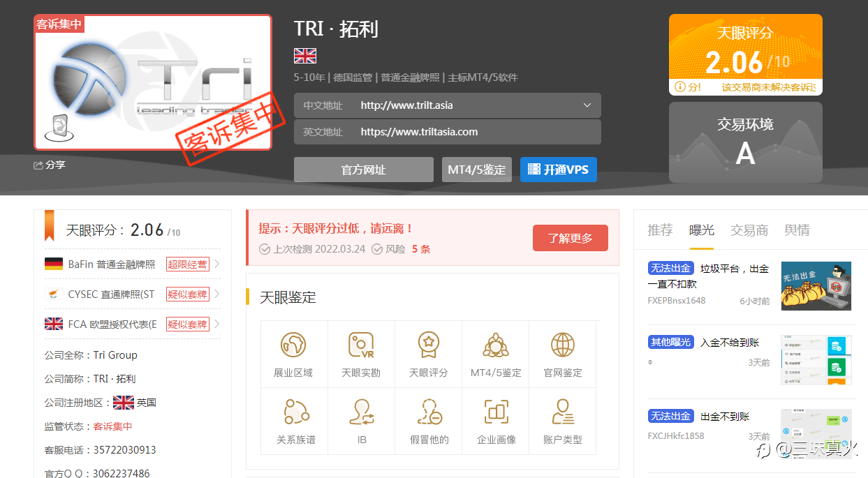Open the 关系族谱 icon

point(296,412)
